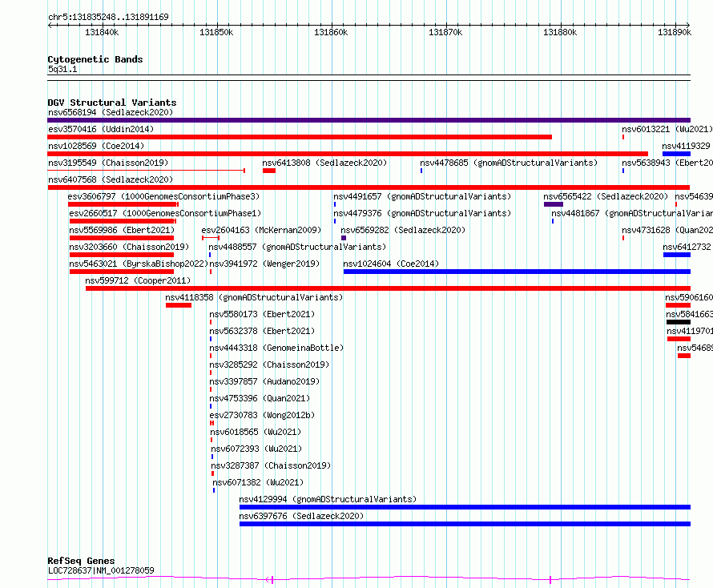Screen dimensions: 713x588
Task: Open nsv6407568 (Sedlazeck2020) variant label
Action: [x=111, y=179]
